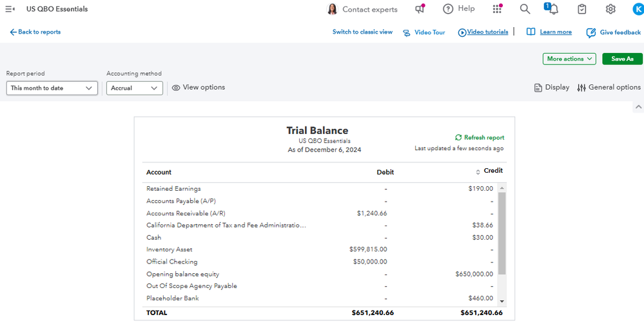Show View options with eye icon
The height and width of the screenshot is (328, 644).
pos(199,88)
